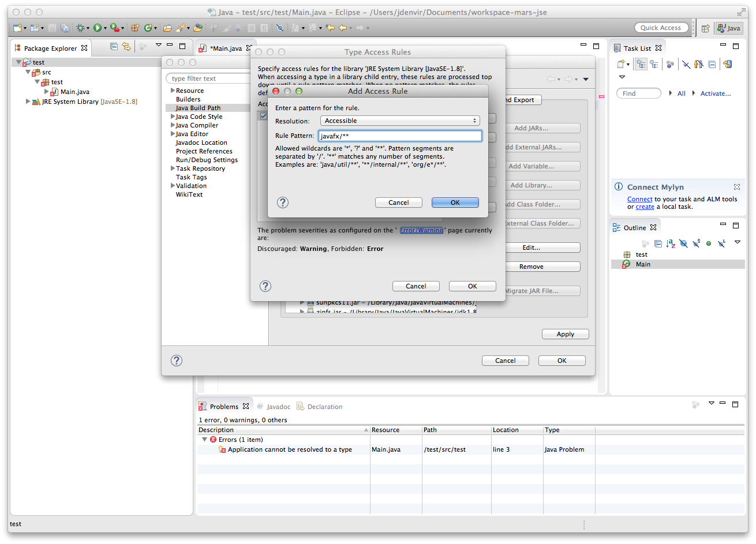Click the Rule Pattern input field
Viewport: 756px width, 544px height.
coord(400,136)
